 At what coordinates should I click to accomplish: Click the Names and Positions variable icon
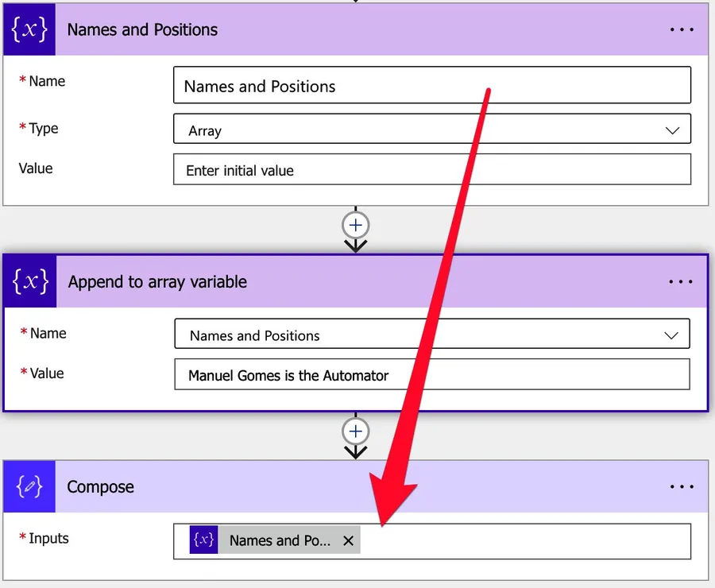point(30,30)
